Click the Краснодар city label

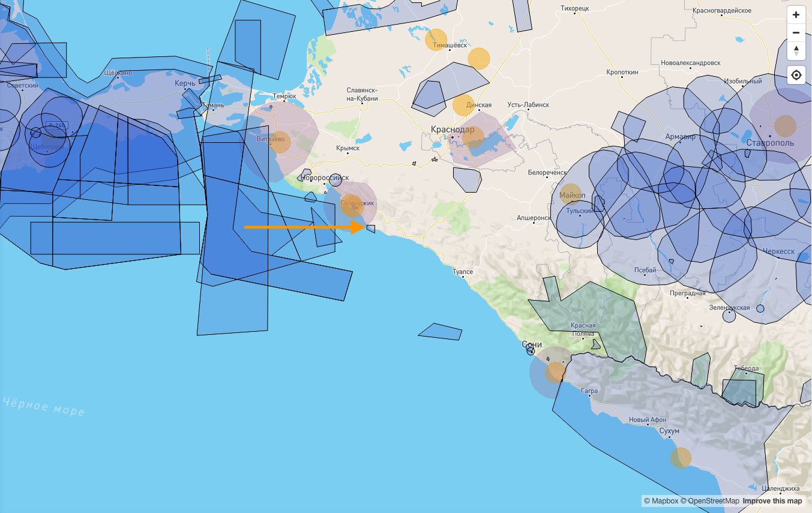[x=453, y=130]
